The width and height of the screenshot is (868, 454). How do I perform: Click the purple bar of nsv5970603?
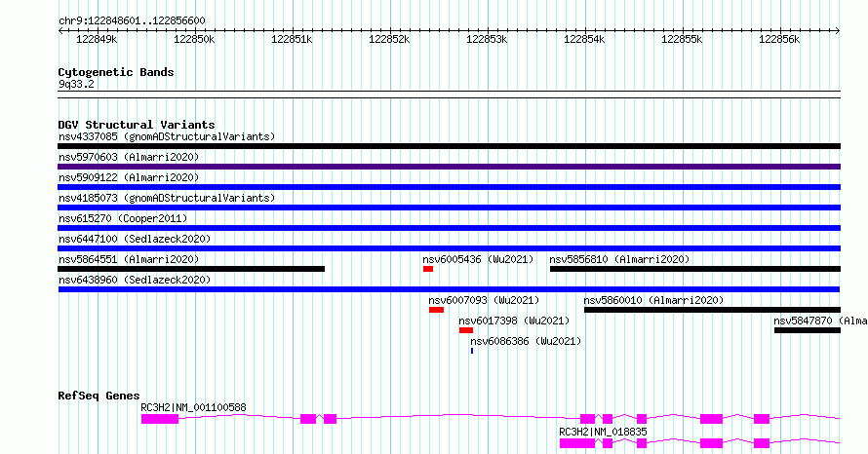[x=449, y=167]
